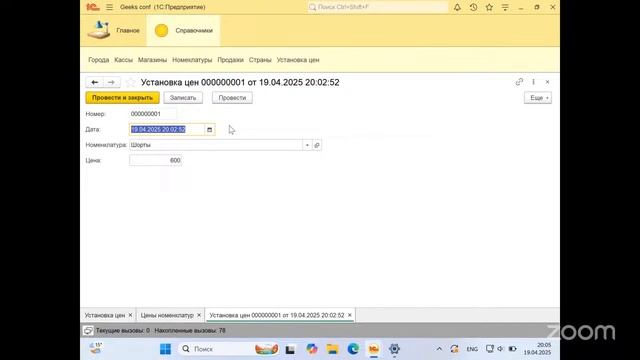Open the settings lines icon in title bar
Image resolution: width=640 pixels, height=360 pixels.
(x=505, y=7)
